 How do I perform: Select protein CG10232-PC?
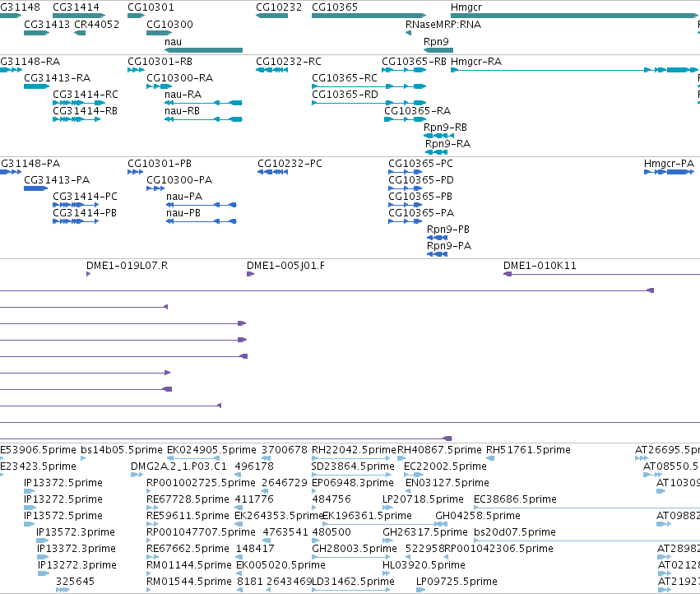click(273, 172)
